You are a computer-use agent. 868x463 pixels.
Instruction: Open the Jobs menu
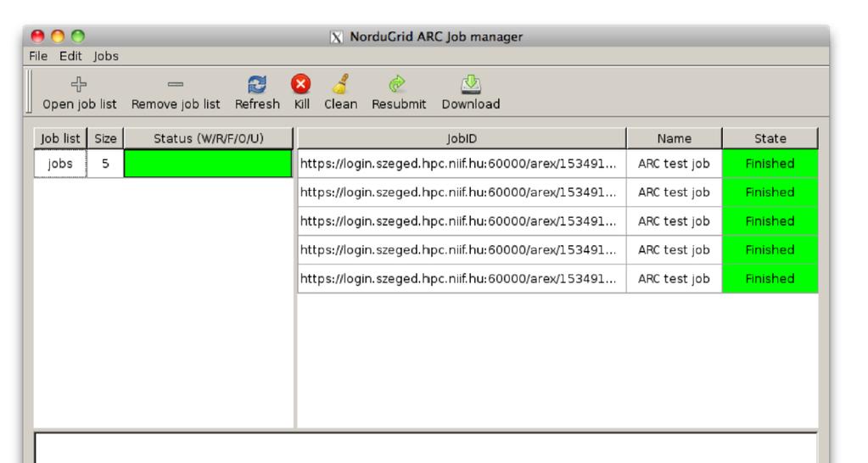pyautogui.click(x=106, y=56)
